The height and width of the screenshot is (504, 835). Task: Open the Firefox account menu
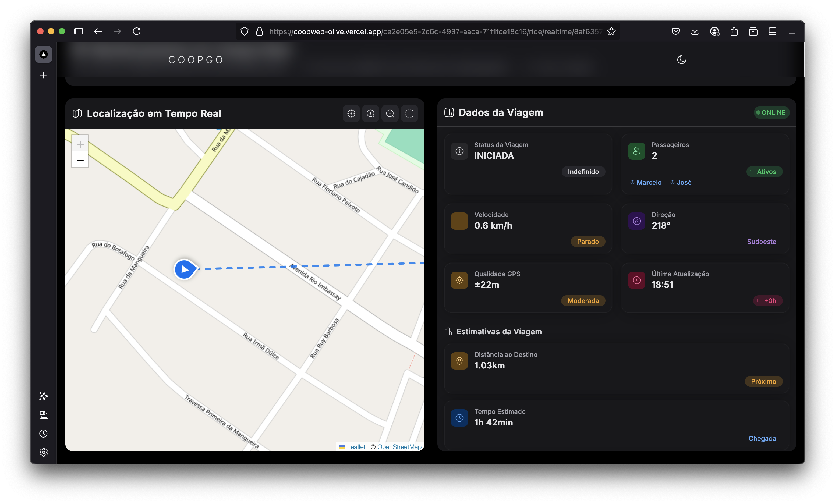(x=714, y=31)
